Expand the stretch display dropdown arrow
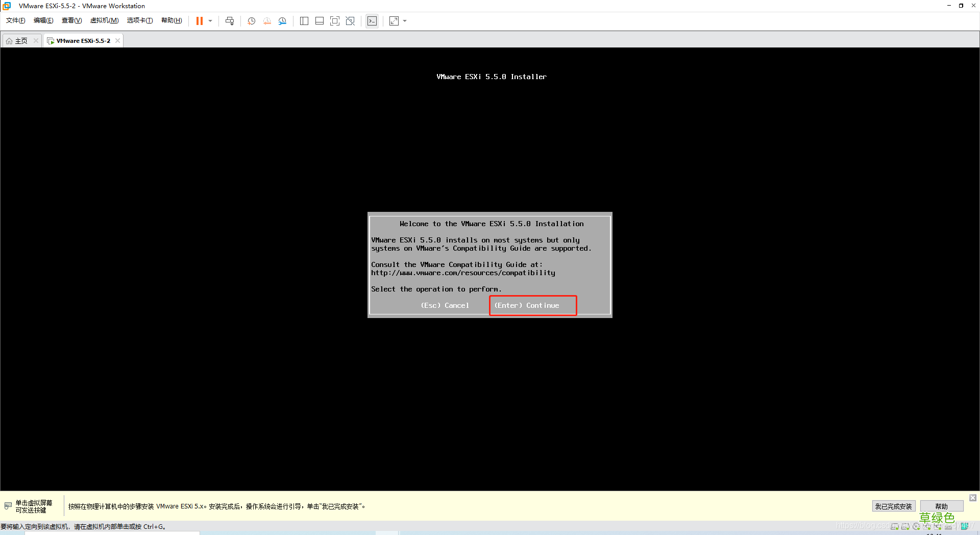980x535 pixels. pos(405,21)
